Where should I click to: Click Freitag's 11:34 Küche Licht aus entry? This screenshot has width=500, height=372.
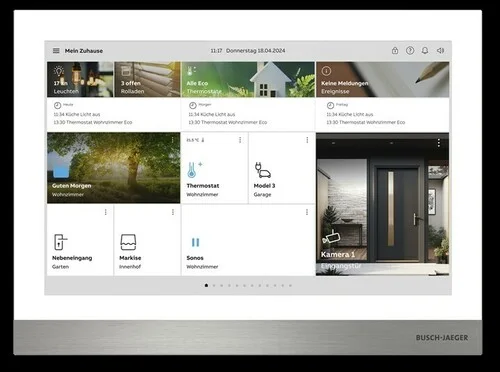(350, 114)
